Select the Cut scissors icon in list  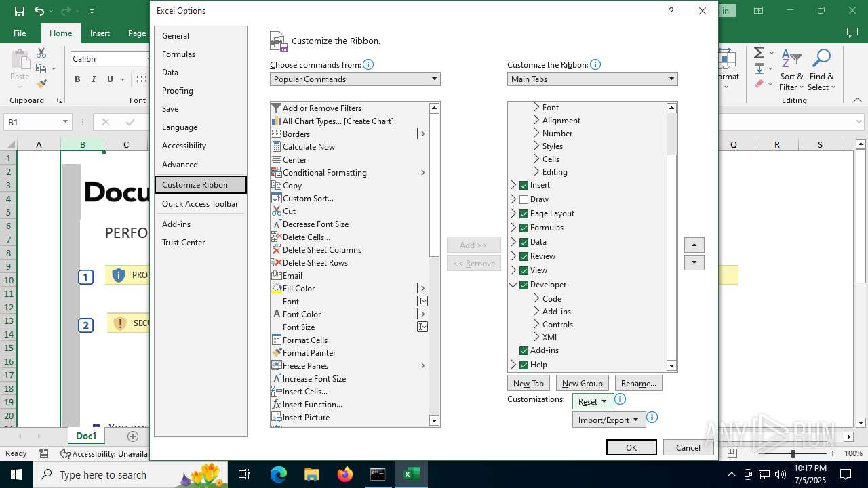click(x=276, y=211)
